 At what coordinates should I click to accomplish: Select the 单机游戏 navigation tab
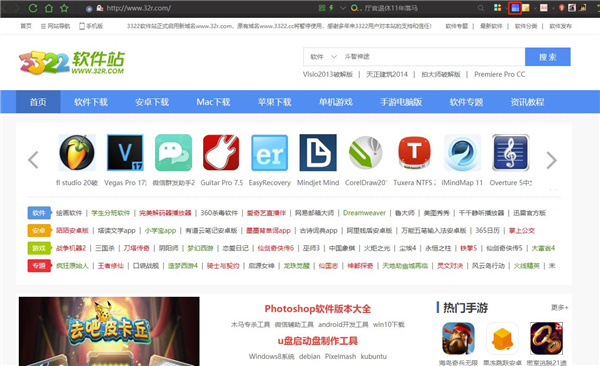tap(336, 102)
